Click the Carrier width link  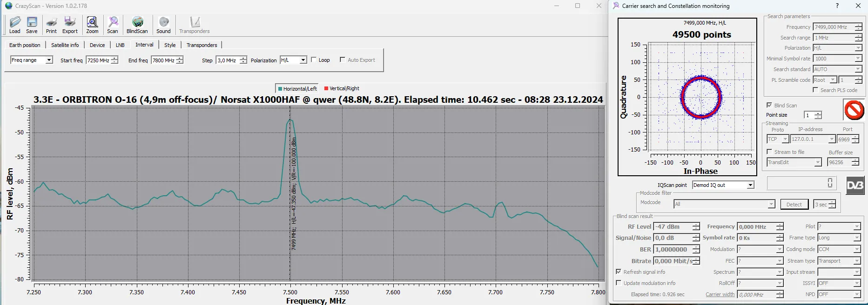pyautogui.click(x=720, y=294)
